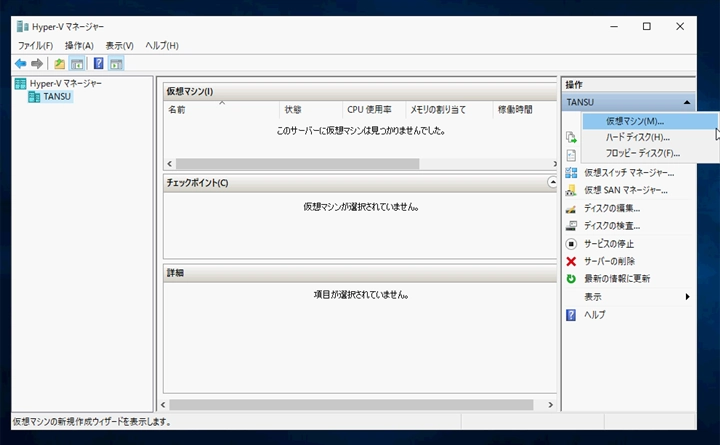Screen dimensions: 720x445
Task: Sort by 名前 column header
Action: [x=222, y=110]
